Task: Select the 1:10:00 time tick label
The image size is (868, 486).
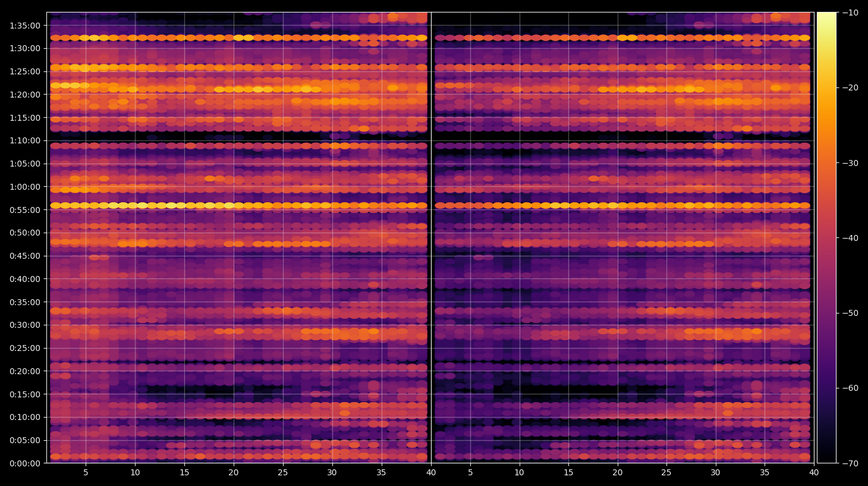Action: click(x=25, y=140)
